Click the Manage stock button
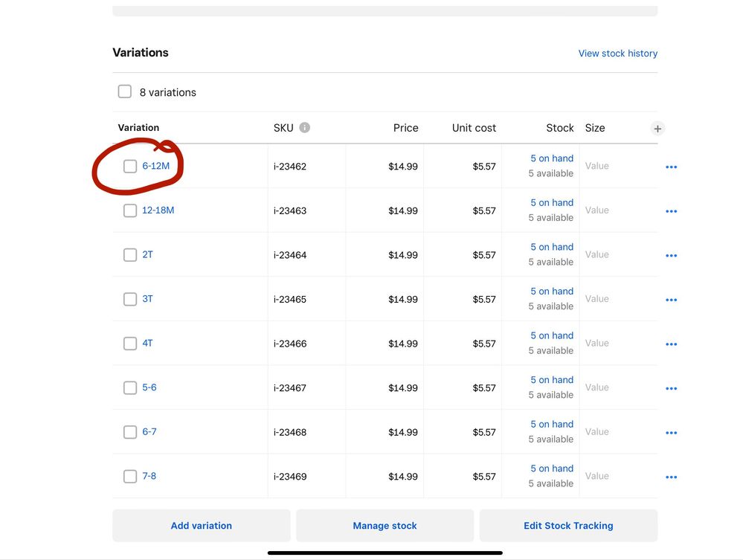 click(x=385, y=526)
